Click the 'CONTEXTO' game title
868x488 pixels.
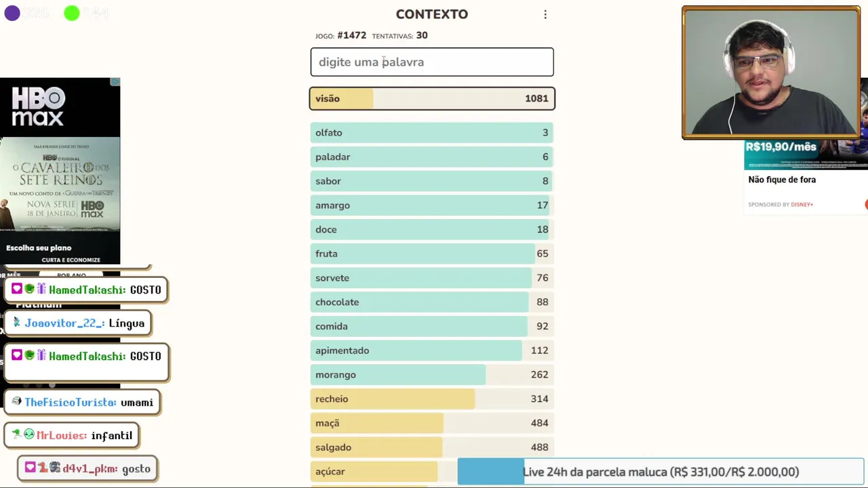(432, 14)
